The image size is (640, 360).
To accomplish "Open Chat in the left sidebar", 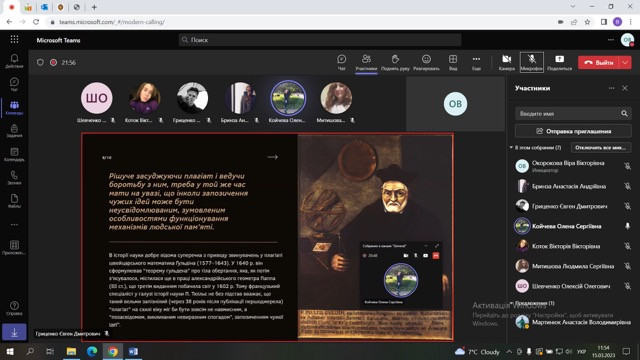I will coord(14,84).
